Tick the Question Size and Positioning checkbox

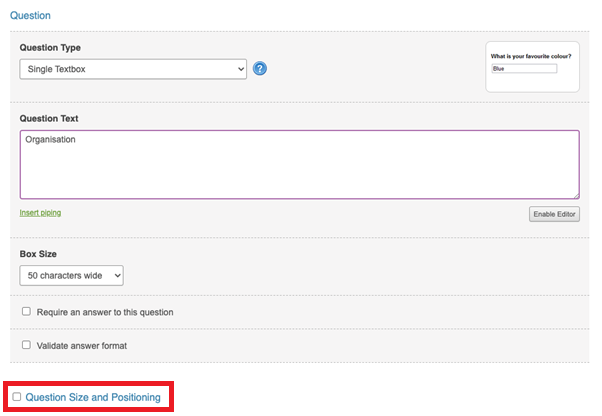[x=17, y=396]
